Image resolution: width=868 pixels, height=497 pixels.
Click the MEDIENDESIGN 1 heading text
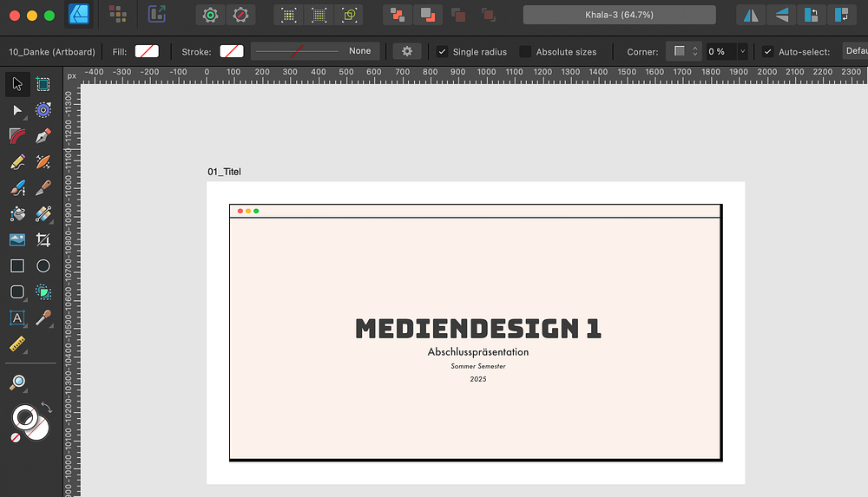[477, 329]
